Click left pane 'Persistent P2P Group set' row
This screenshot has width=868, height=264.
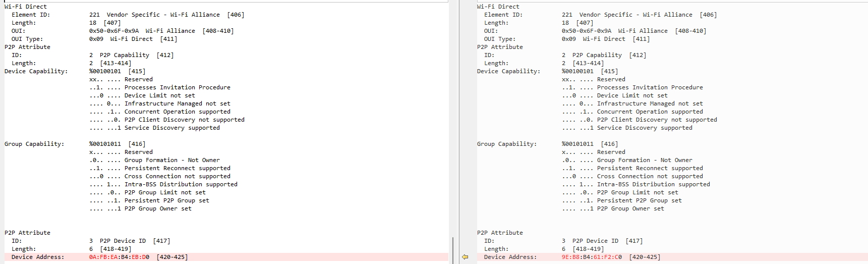[x=149, y=200]
